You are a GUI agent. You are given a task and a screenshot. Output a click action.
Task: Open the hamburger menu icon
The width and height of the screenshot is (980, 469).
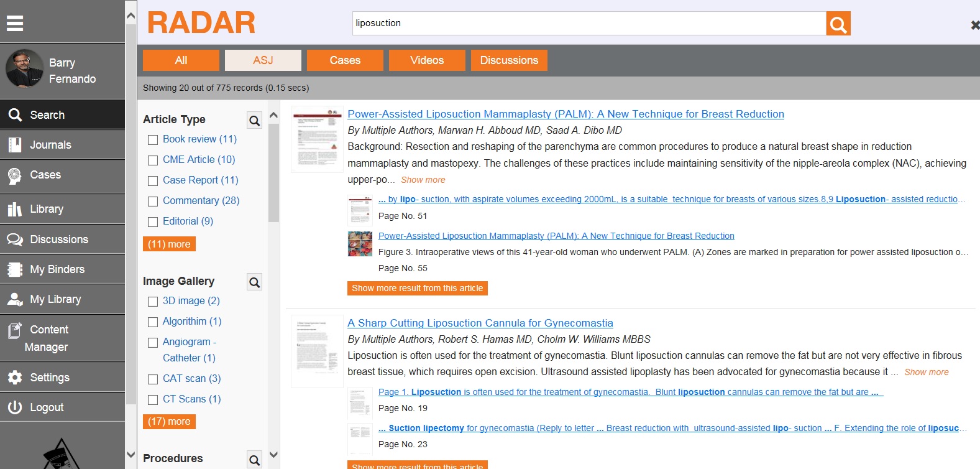click(x=15, y=23)
